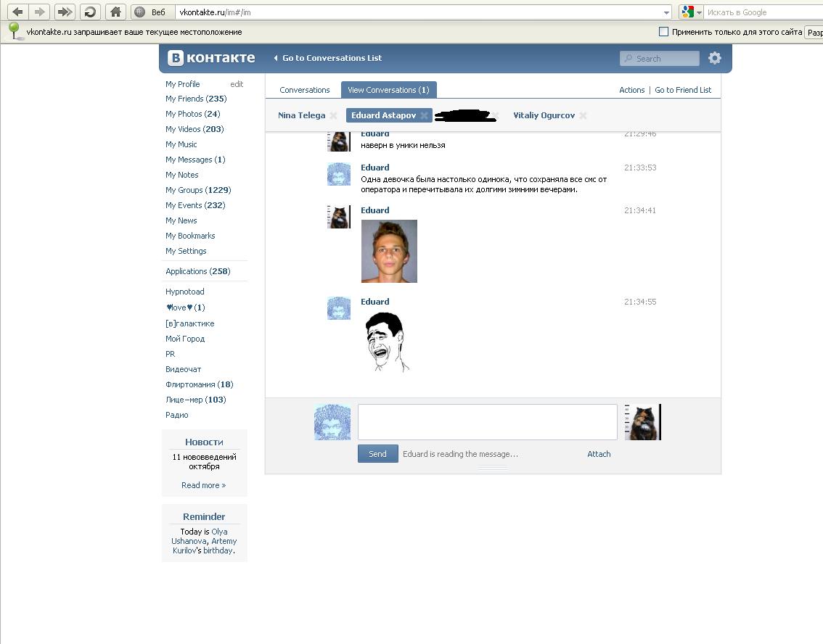Viewport: 823px width, 644px height.
Task: Open Лице-мер (103)
Action: [196, 400]
